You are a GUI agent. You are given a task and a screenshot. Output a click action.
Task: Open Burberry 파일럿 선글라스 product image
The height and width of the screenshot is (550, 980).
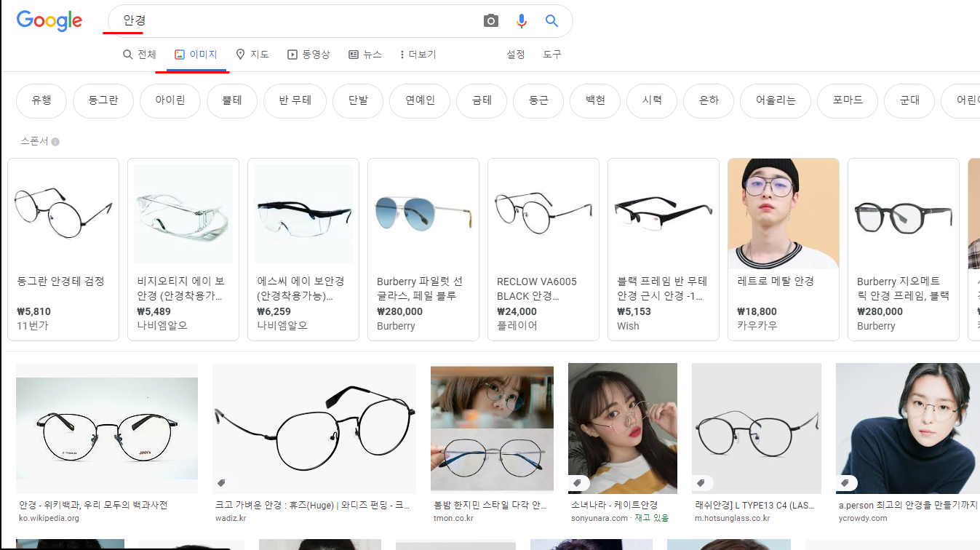(423, 214)
